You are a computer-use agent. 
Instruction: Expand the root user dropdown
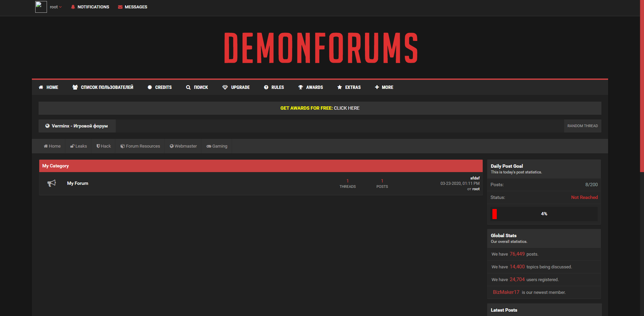point(56,7)
